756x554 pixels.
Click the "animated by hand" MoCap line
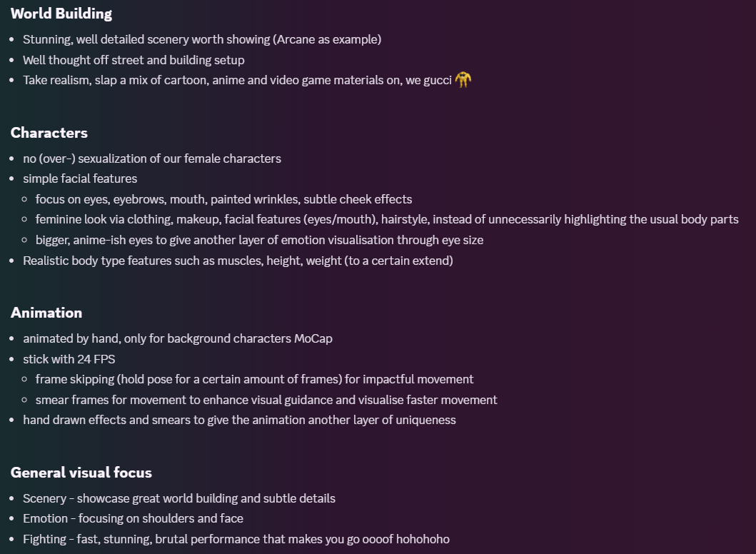point(178,338)
